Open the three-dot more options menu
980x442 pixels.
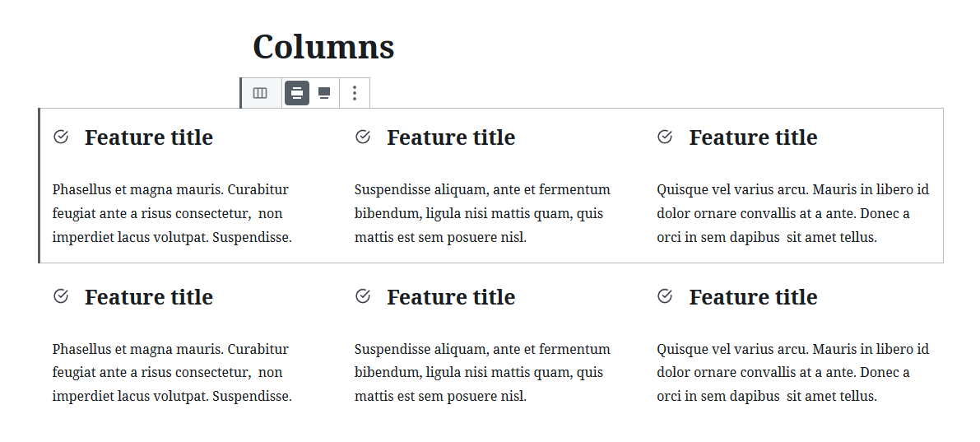point(355,93)
